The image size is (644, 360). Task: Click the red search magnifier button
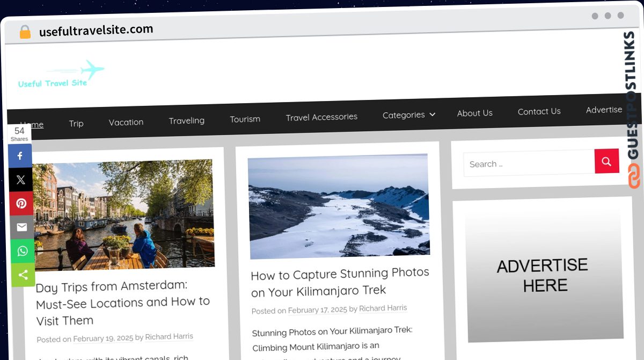pos(606,161)
